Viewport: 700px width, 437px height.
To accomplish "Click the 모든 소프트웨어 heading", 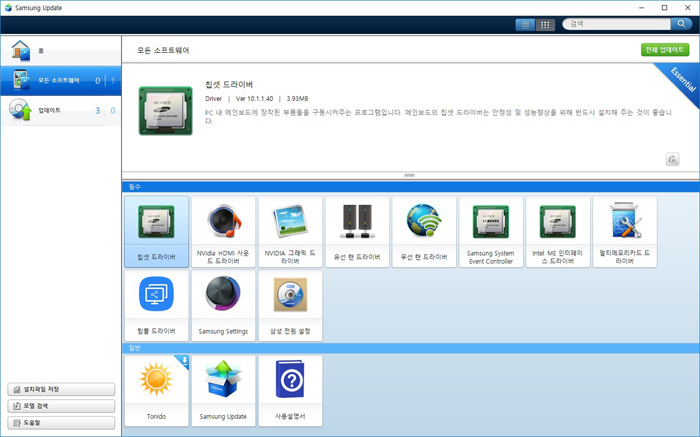I will [163, 50].
